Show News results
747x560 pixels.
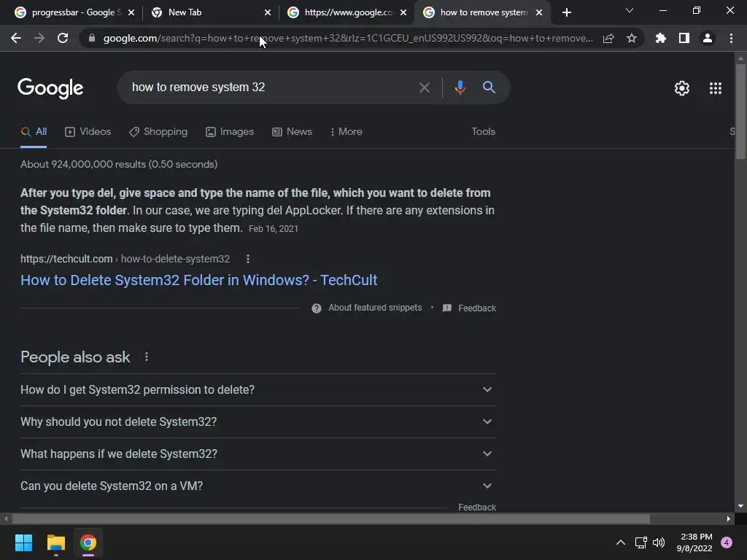[x=292, y=132]
